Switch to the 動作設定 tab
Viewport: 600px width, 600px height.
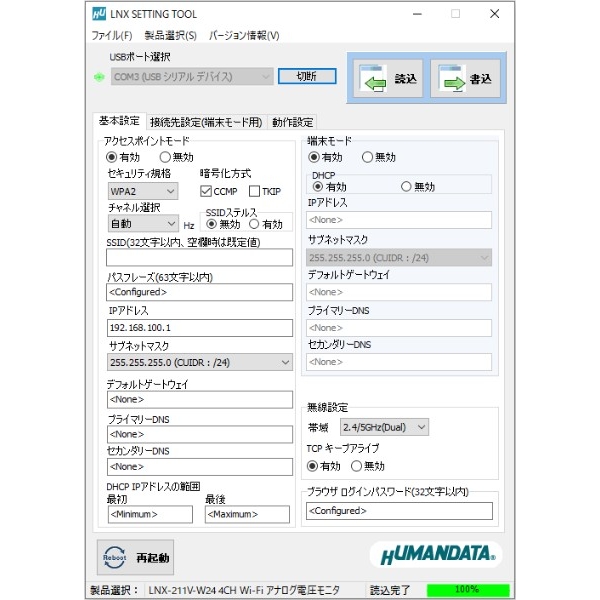[x=292, y=122]
